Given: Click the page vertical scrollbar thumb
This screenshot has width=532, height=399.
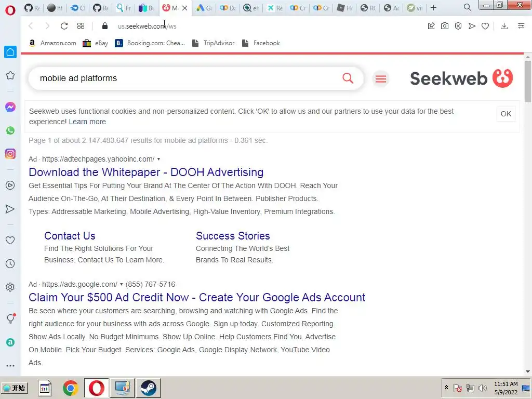Looking at the screenshot, I should pyautogui.click(x=527, y=81).
